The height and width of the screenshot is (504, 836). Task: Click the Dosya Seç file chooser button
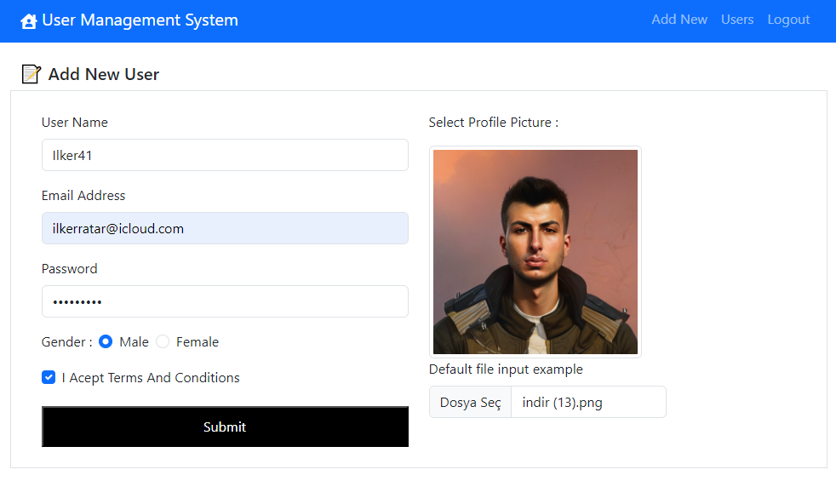(x=470, y=401)
